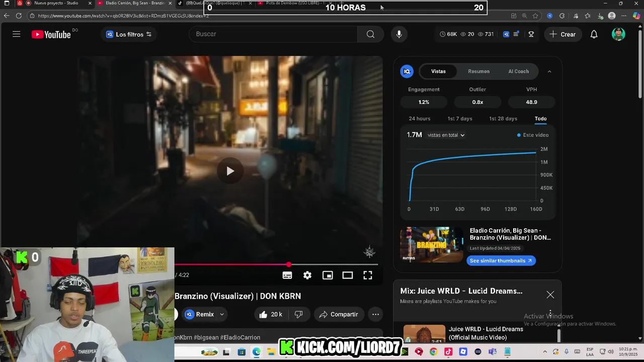Select the Todo range tab
Screen dimensions: 644x362
click(x=540, y=119)
